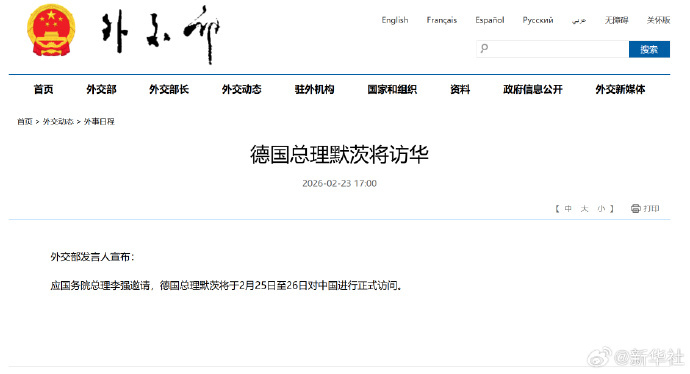The height and width of the screenshot is (374, 690).
Task: Click the blue 搜索 search button
Action: (x=649, y=49)
